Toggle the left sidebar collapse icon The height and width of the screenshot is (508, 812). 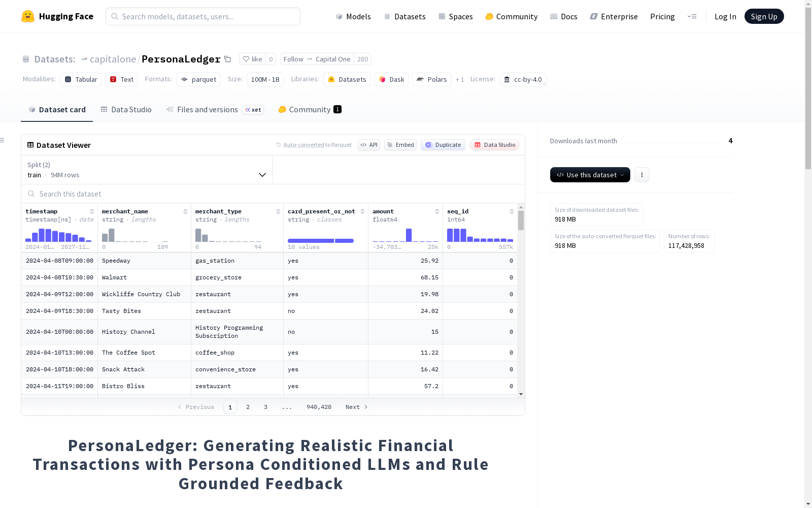point(2,140)
